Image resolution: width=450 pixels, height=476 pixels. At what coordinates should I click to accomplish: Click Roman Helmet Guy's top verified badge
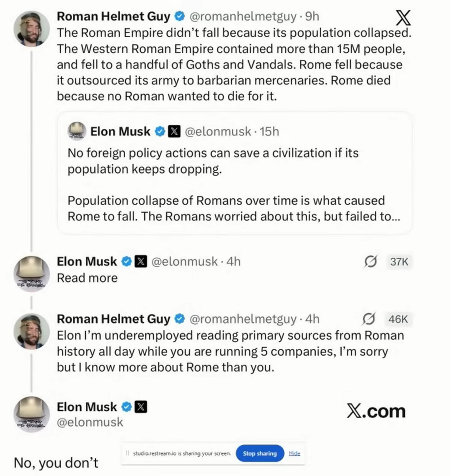pos(180,17)
